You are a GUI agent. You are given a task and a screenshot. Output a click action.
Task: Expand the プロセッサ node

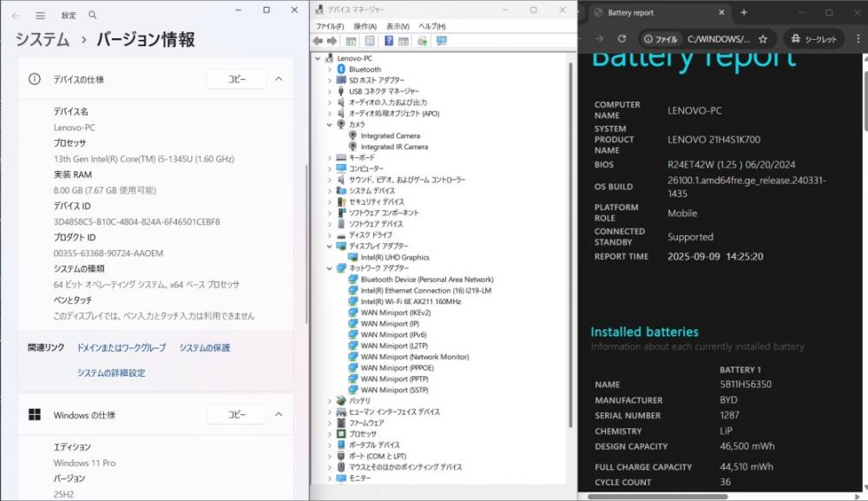point(329,434)
